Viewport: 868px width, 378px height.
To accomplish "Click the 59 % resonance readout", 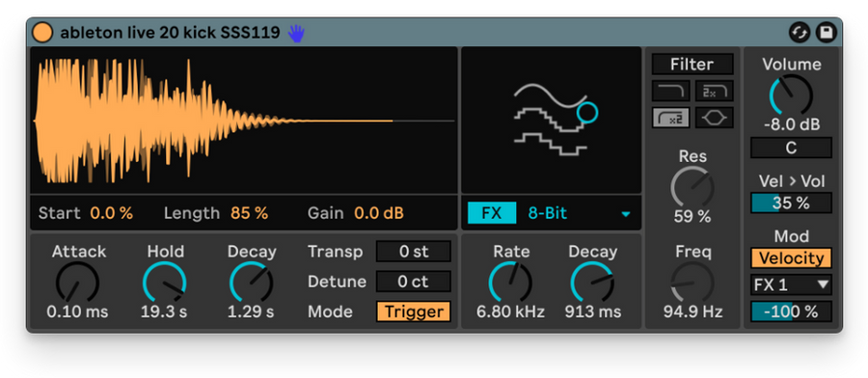I will pos(692,216).
